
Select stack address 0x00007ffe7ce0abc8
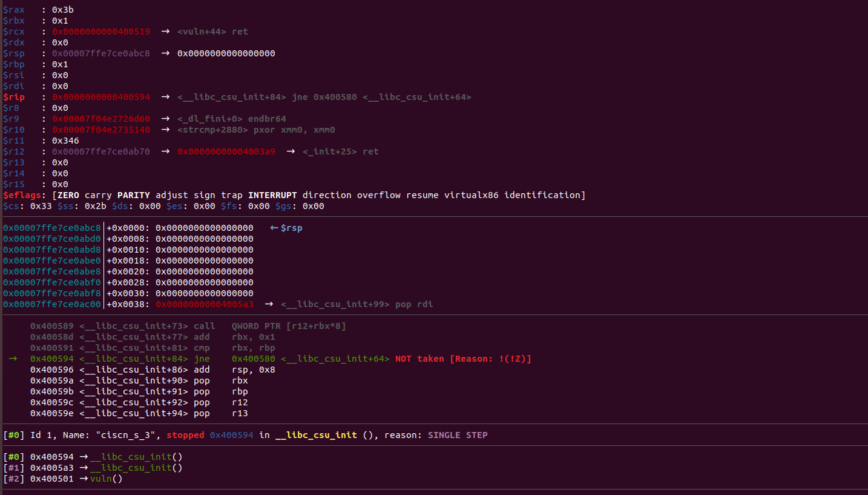[x=52, y=228]
